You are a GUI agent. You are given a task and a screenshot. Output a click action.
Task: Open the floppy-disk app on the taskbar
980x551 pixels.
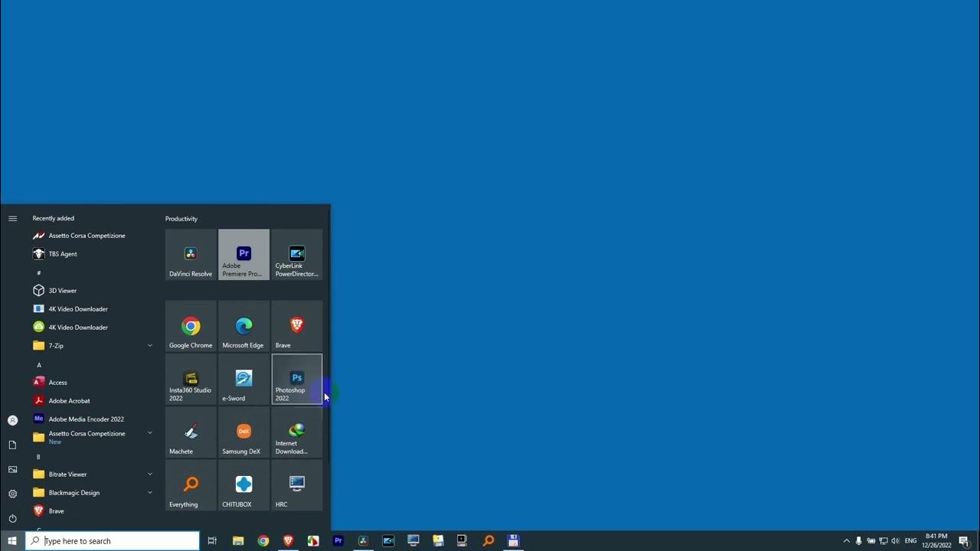point(513,541)
